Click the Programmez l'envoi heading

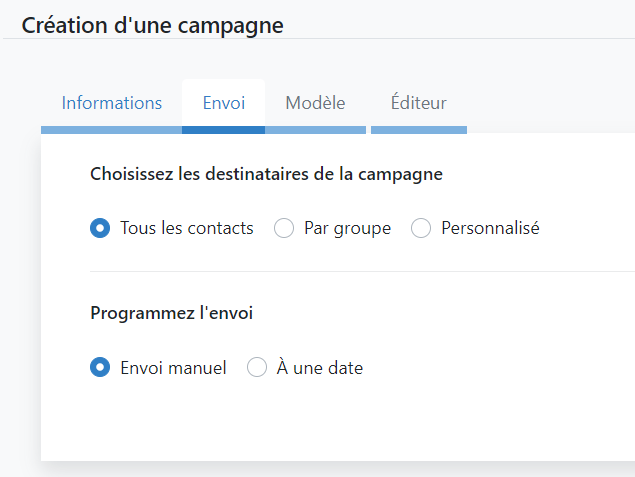172,313
